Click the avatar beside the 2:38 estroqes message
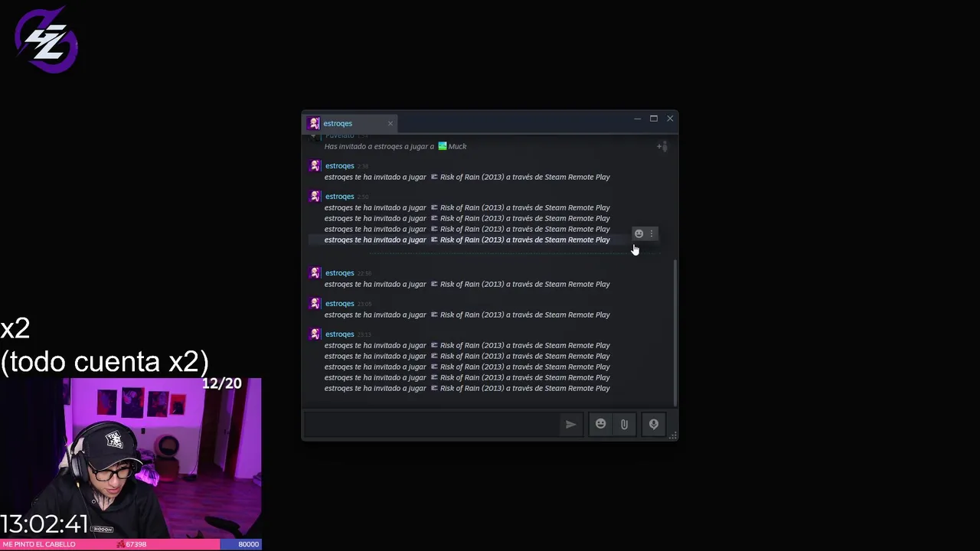 pyautogui.click(x=314, y=166)
